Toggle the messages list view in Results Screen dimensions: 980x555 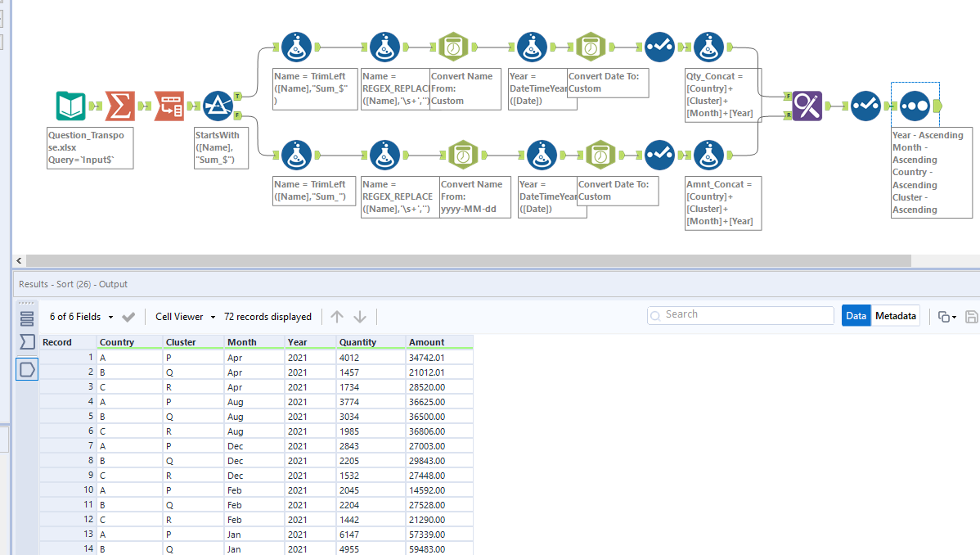point(27,318)
